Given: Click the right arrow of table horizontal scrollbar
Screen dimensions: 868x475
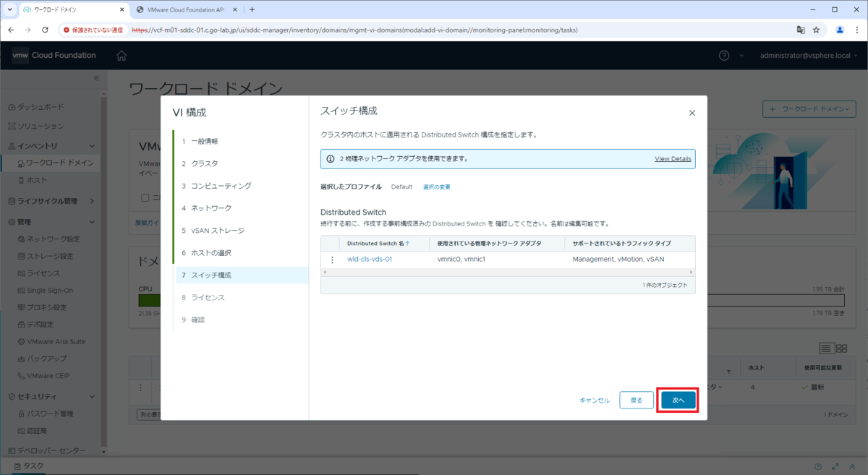Looking at the screenshot, I should [x=692, y=273].
